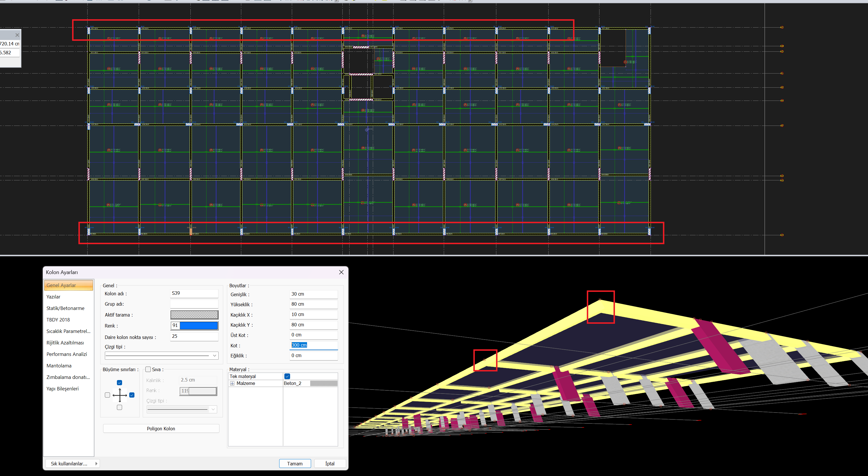Click the growth direction arrows icon

click(x=119, y=395)
